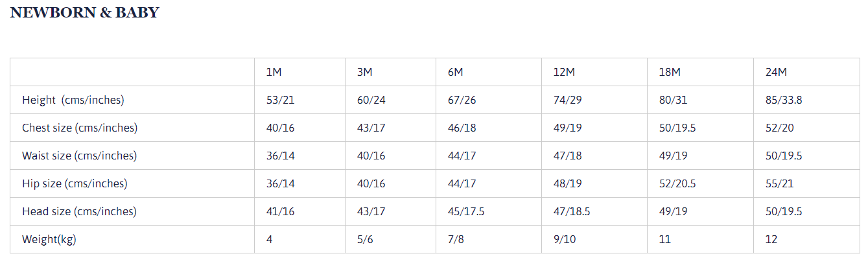Select the 24M column header
This screenshot has width=868, height=269.
776,72
